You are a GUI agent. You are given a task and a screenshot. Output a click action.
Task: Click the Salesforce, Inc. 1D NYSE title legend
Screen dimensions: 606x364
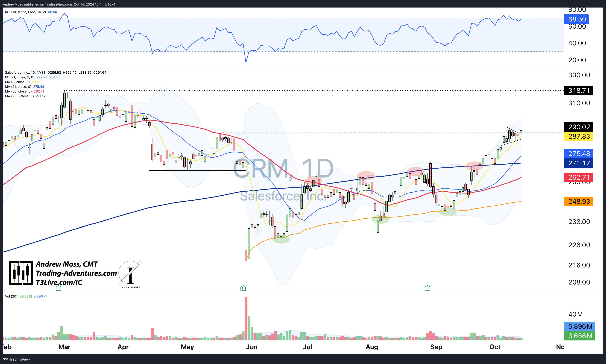[25, 73]
